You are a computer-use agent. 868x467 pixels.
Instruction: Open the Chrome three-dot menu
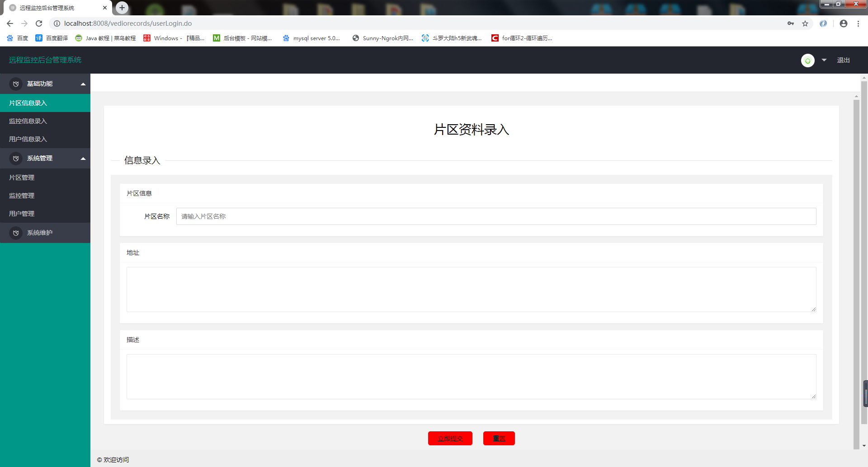(x=858, y=23)
